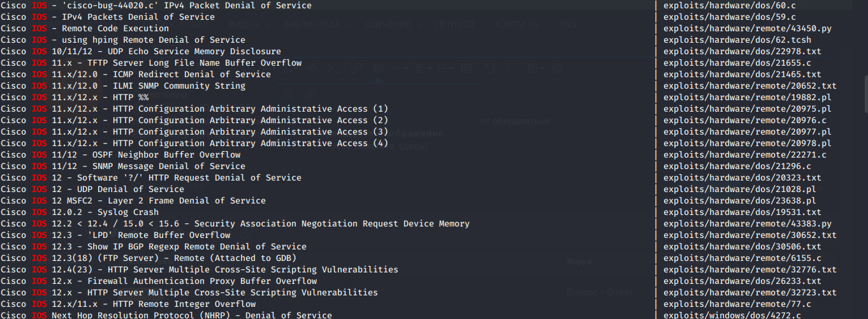The width and height of the screenshot is (868, 319).
Task: Click the insert image icon
Action: point(378,68)
